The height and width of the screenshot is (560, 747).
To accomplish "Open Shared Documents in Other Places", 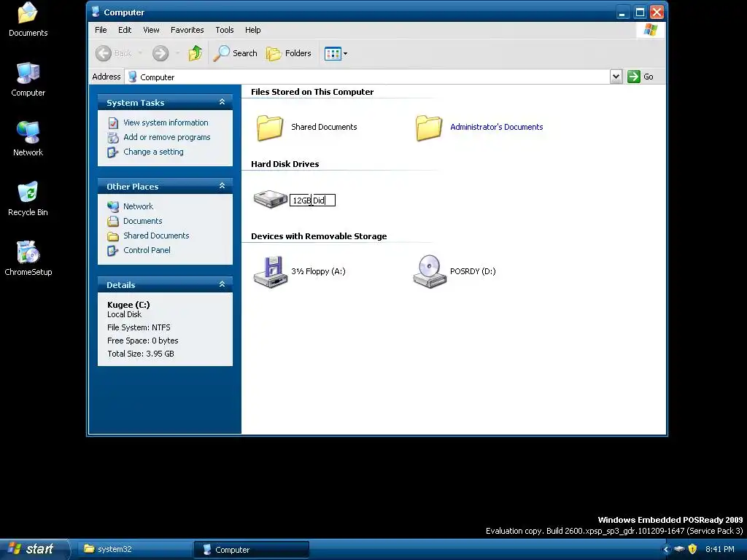I will point(156,236).
